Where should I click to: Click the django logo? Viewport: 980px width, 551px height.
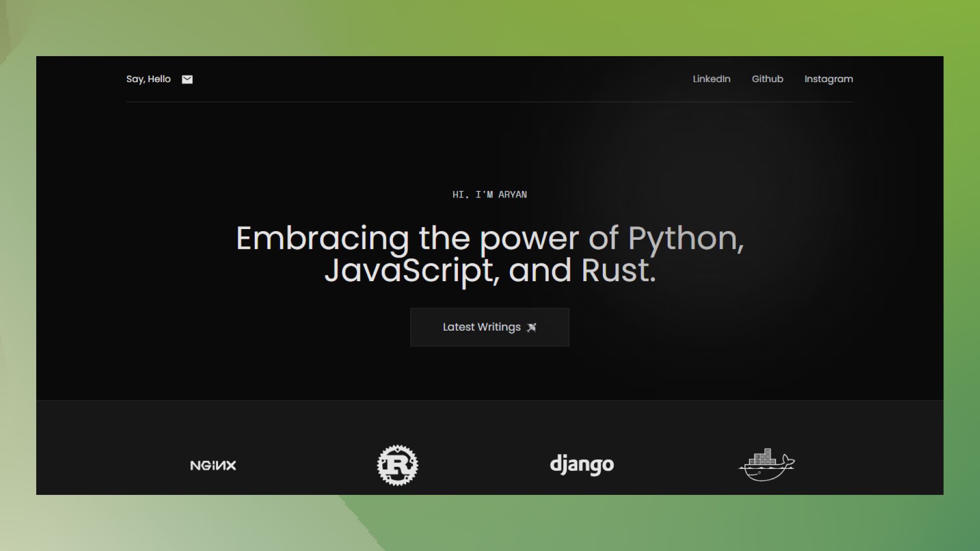point(581,465)
